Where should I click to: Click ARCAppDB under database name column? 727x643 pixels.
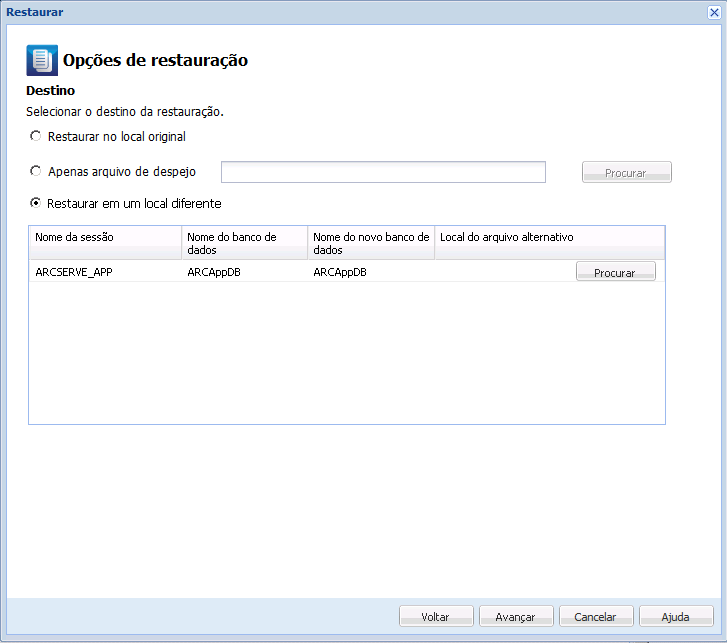coord(244,272)
